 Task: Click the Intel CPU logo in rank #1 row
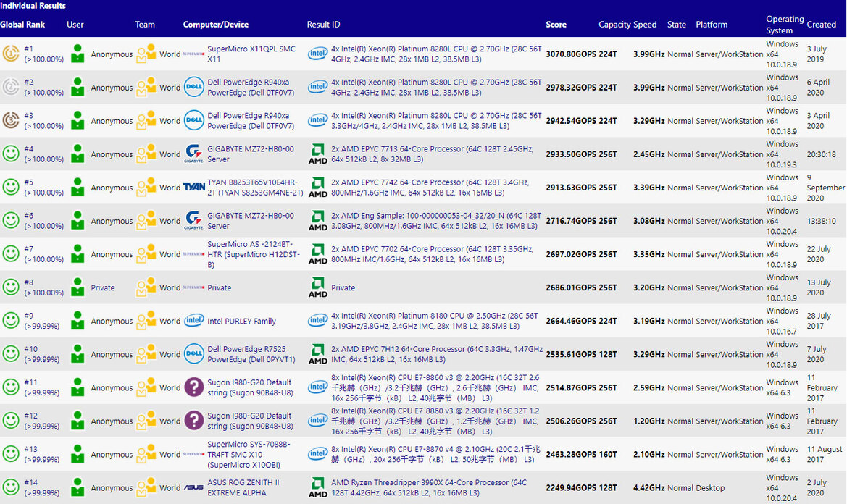coord(317,54)
